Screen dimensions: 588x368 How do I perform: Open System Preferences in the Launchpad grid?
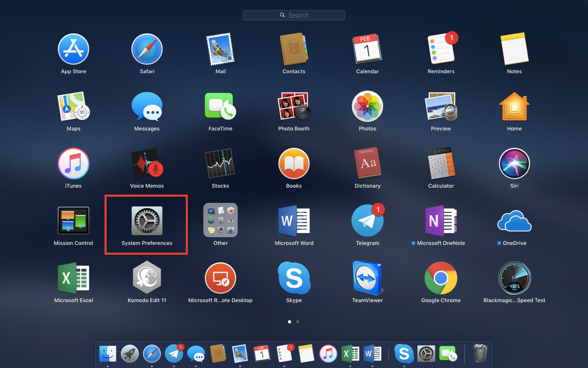(x=147, y=221)
